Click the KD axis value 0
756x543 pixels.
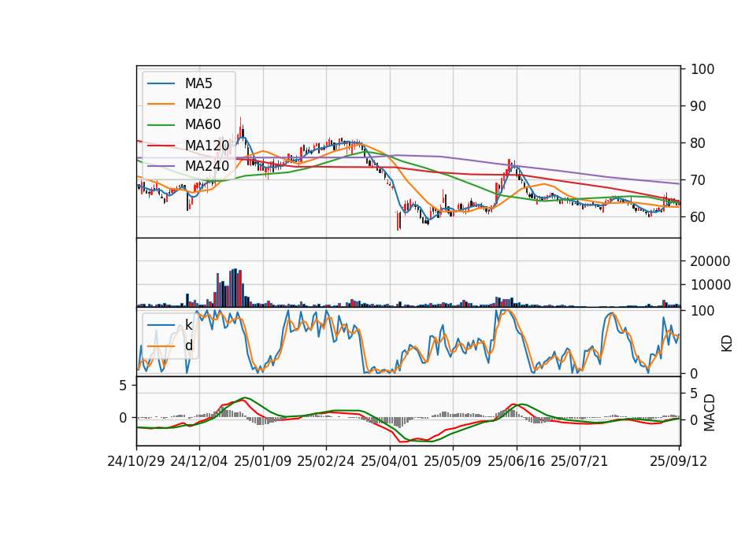coord(695,374)
